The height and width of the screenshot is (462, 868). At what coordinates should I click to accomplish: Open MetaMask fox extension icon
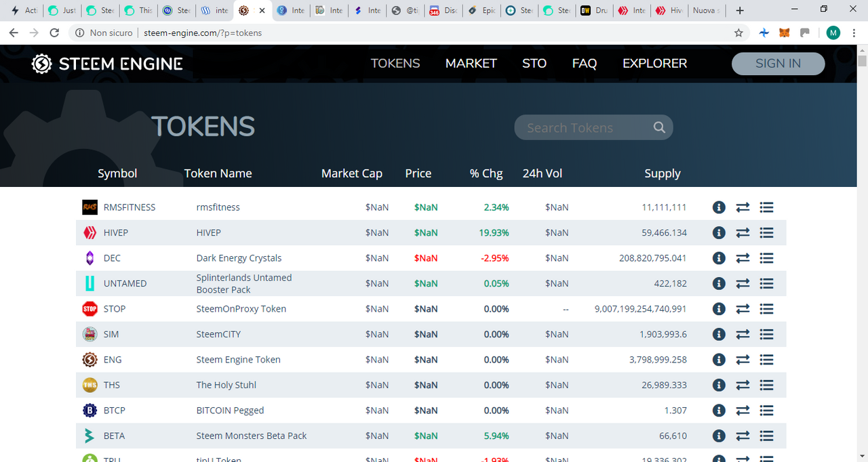(785, 33)
